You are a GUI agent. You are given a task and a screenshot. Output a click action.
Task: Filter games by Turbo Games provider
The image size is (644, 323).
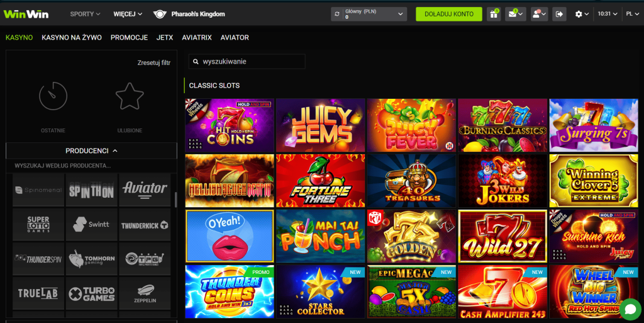[91, 293]
